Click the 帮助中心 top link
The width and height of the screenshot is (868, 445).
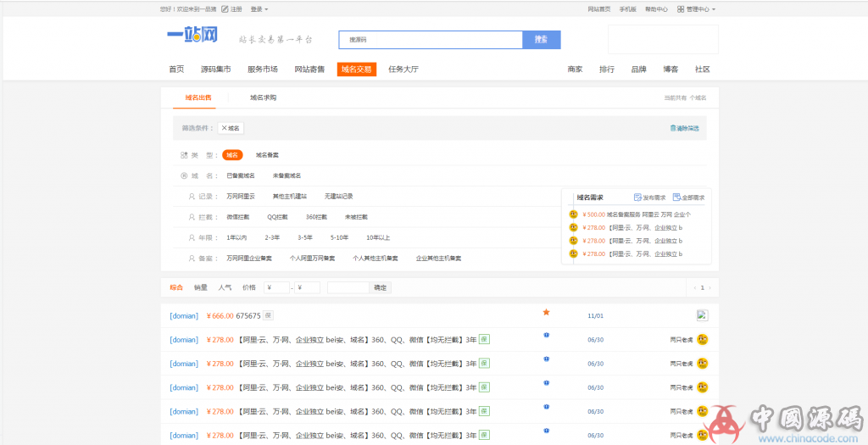click(x=657, y=9)
